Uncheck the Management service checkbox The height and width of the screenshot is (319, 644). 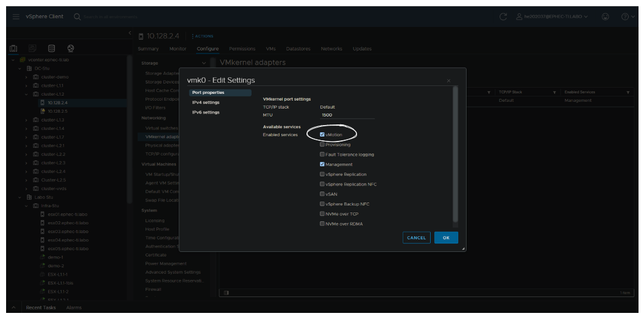tap(322, 164)
